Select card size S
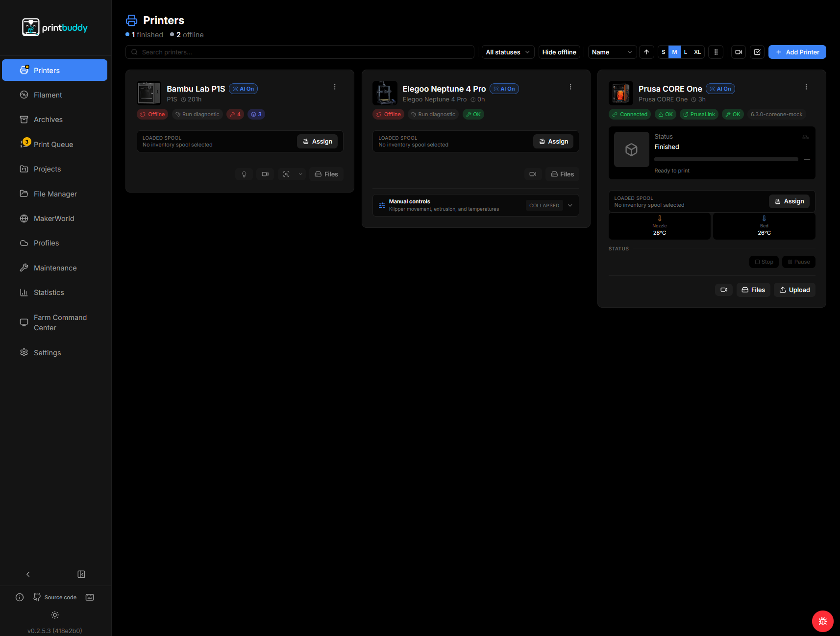840x636 pixels. click(x=664, y=52)
